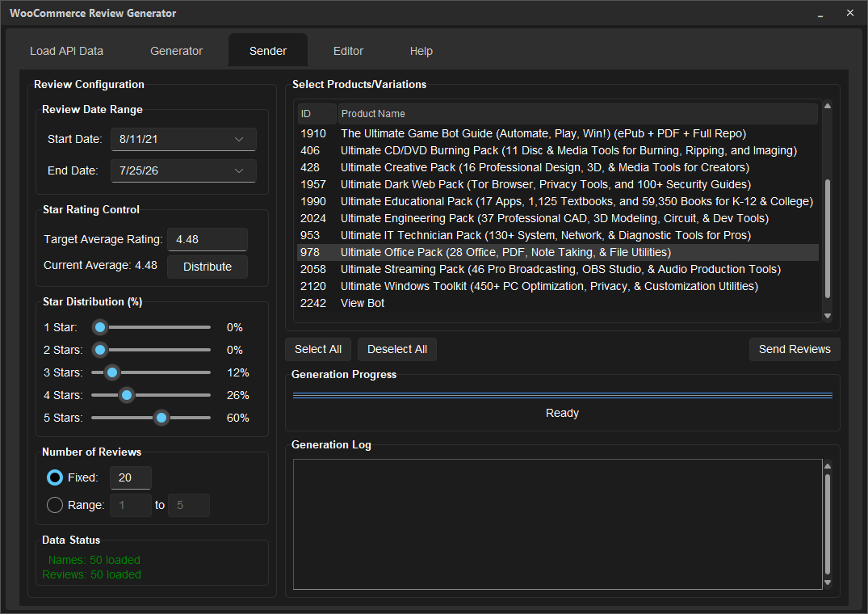
Task: Select Ultimate Educational Pack row
Action: 558,201
